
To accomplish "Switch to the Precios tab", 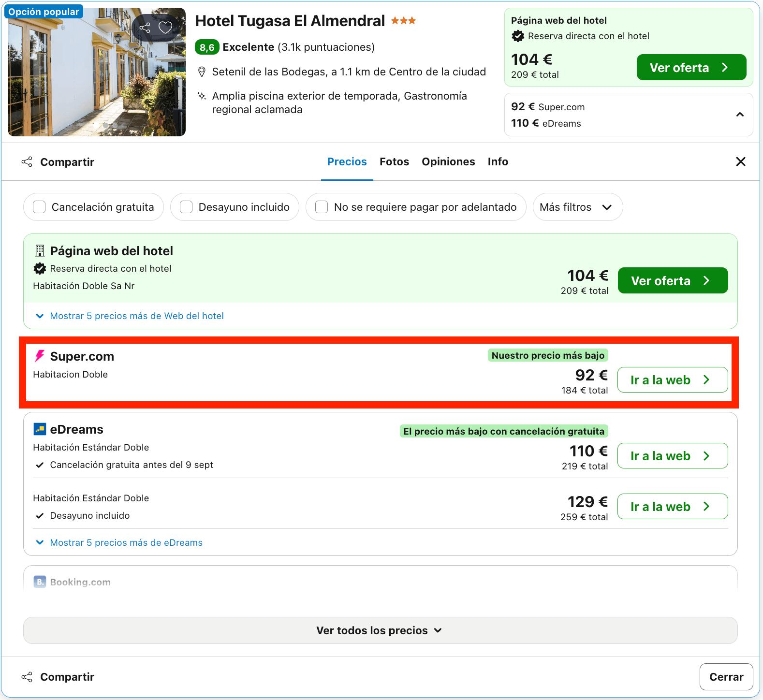I will 347,162.
